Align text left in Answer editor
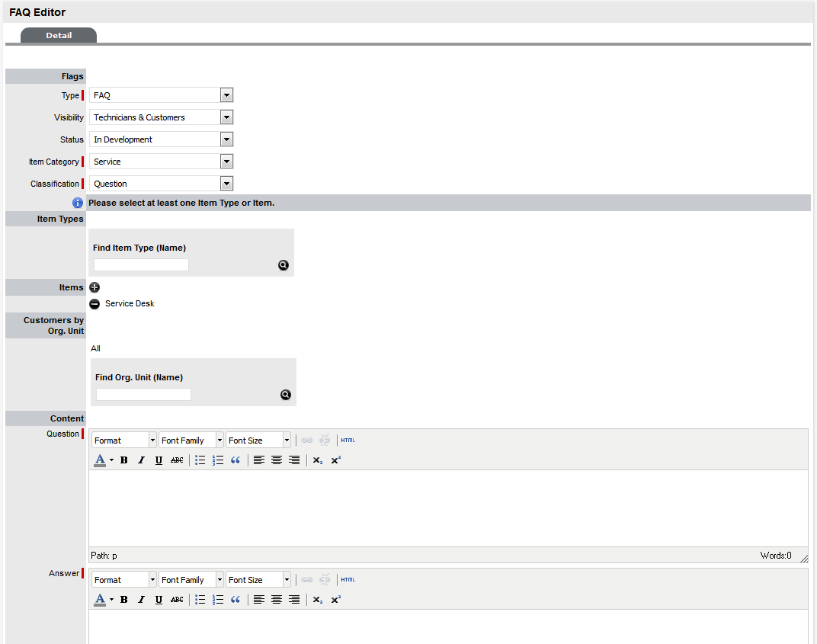The width and height of the screenshot is (817, 644). 259,600
